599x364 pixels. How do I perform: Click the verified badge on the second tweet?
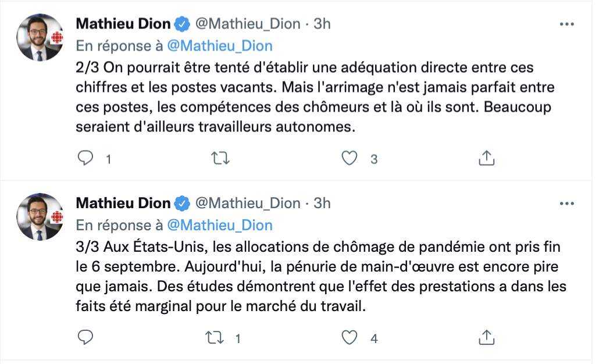coord(183,203)
